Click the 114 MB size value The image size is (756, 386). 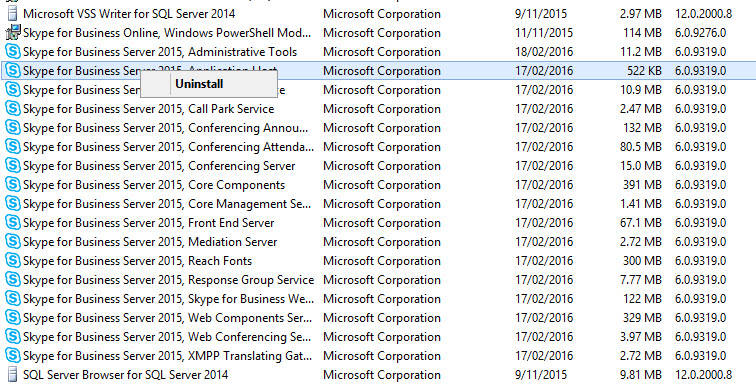643,33
